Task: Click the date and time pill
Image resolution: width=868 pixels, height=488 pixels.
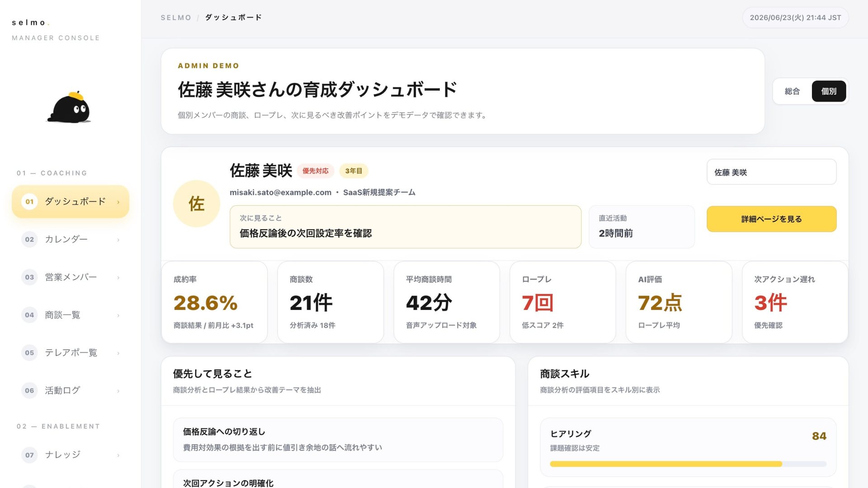Action: (x=795, y=18)
